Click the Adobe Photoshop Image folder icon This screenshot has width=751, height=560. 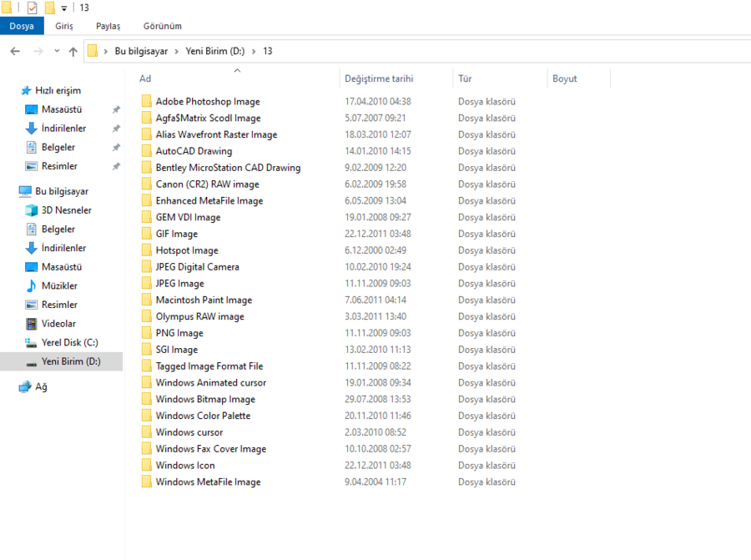point(147,101)
